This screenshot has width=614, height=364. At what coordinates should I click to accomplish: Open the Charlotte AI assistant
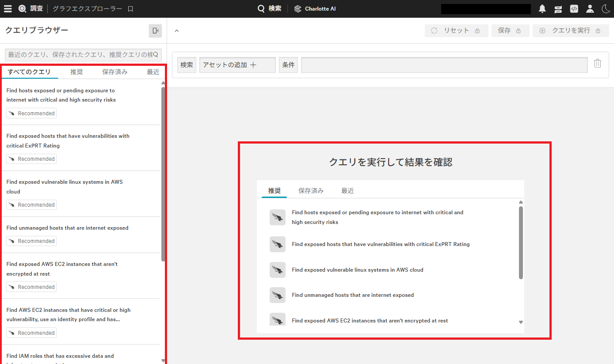point(315,8)
